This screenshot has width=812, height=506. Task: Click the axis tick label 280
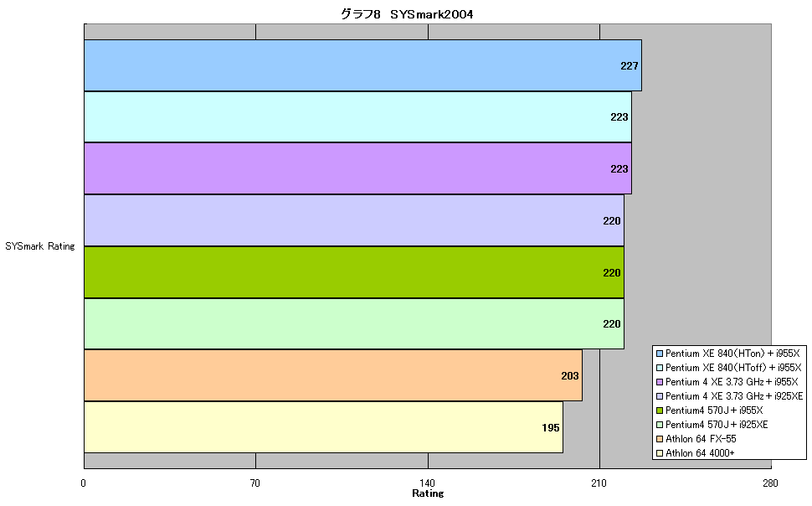[771, 483]
